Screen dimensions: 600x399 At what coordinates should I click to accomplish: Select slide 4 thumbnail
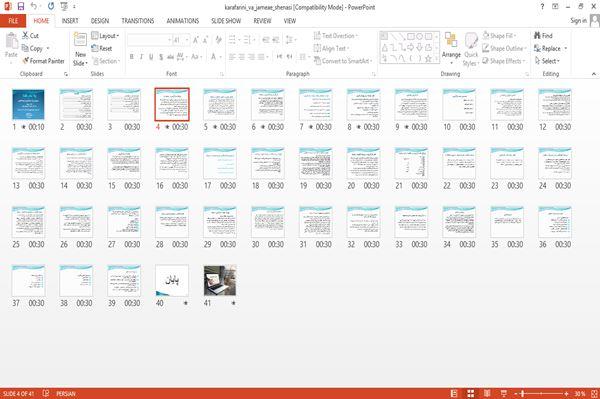(172, 104)
